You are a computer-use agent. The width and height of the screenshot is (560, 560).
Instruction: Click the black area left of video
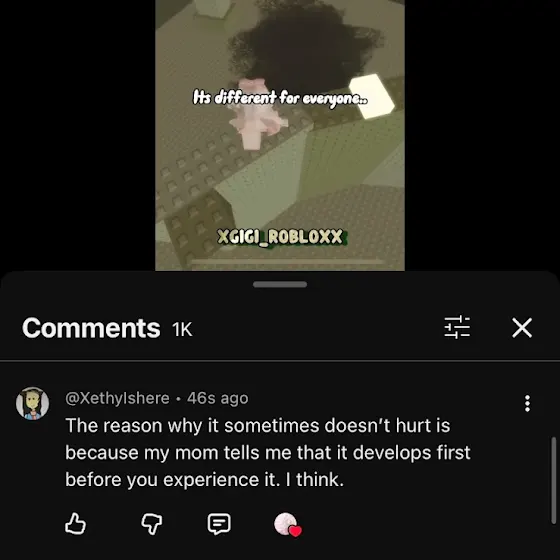(x=78, y=135)
